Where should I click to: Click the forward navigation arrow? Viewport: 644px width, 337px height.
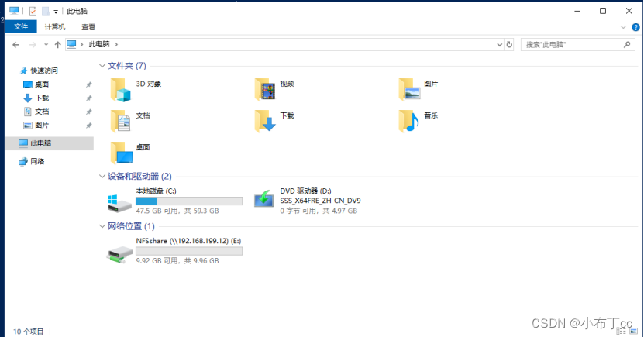33,45
